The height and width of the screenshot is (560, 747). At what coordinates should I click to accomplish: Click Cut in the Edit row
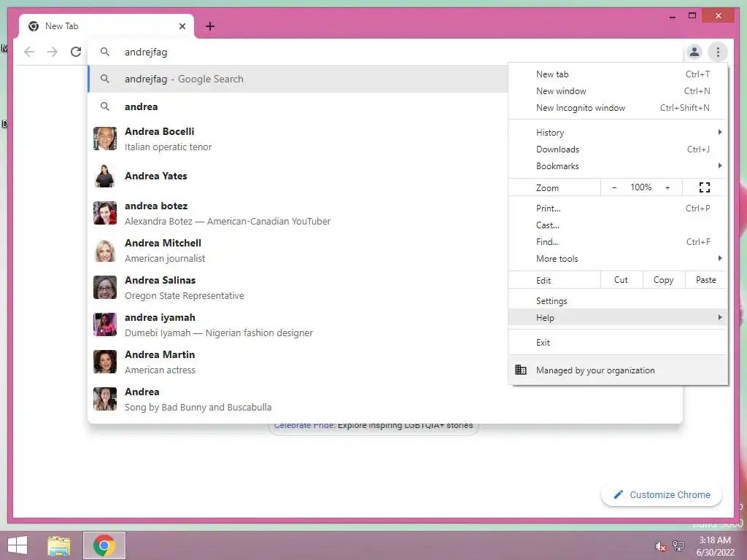(x=622, y=280)
